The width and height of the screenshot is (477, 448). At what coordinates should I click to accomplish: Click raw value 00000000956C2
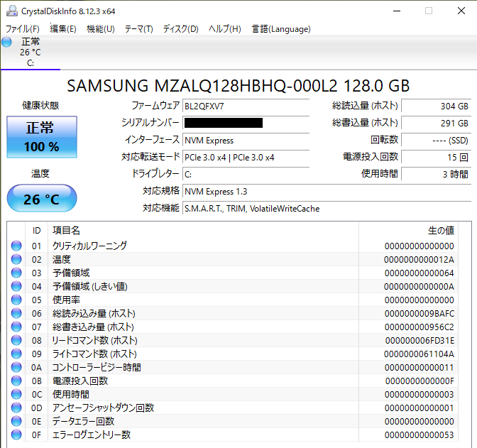[420, 327]
